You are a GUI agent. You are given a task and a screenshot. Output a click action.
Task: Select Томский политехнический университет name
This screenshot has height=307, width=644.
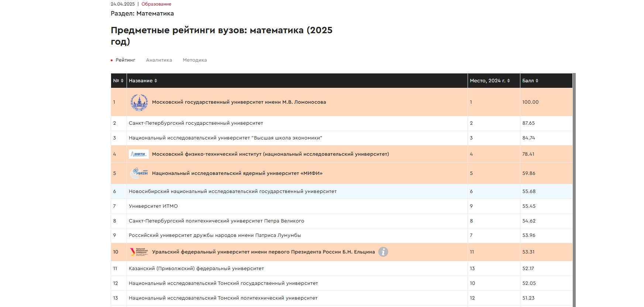(x=223, y=298)
